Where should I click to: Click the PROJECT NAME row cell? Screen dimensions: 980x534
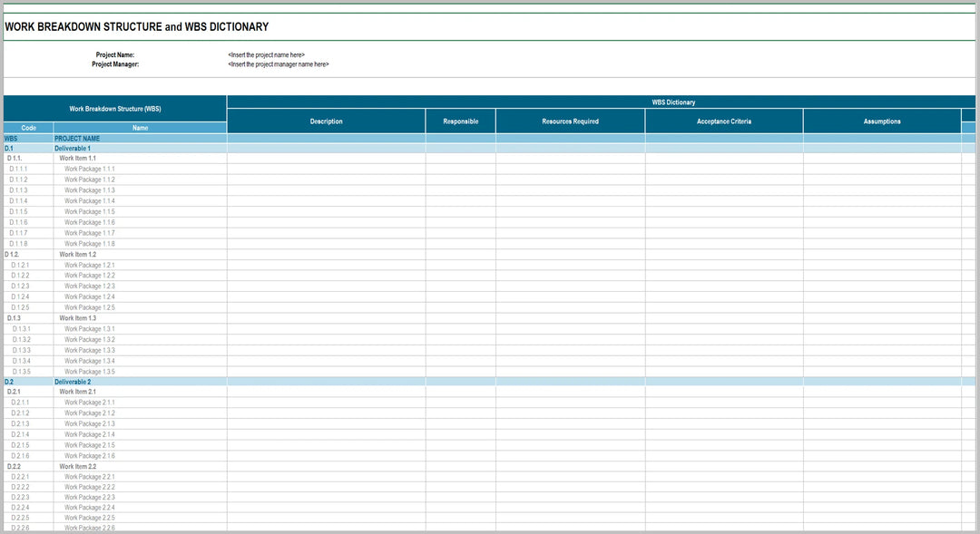click(x=77, y=139)
